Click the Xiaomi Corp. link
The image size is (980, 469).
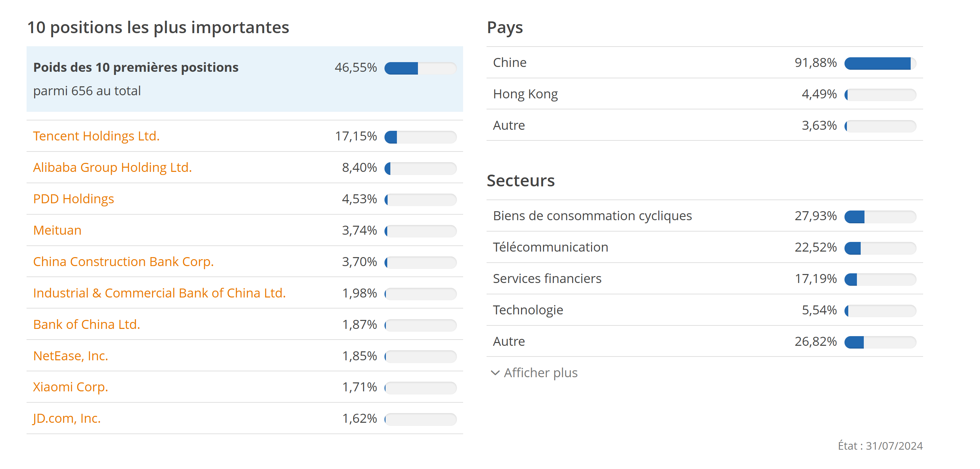pyautogui.click(x=70, y=387)
